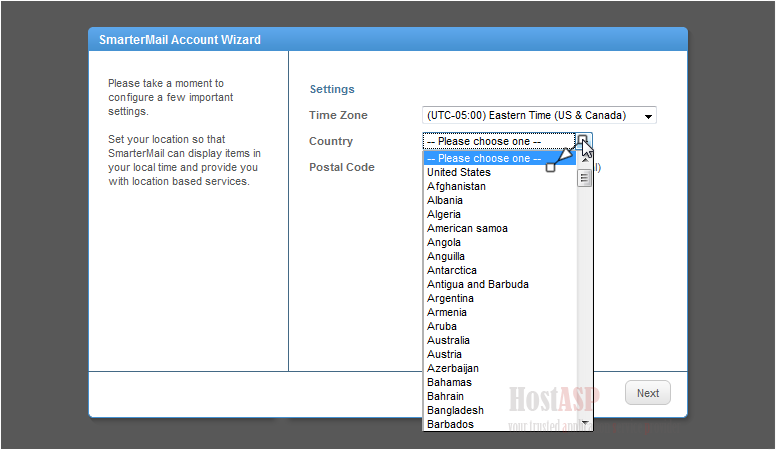This screenshot has height=450, width=776.
Task: Select Angola in country dropdown
Action: pos(444,242)
